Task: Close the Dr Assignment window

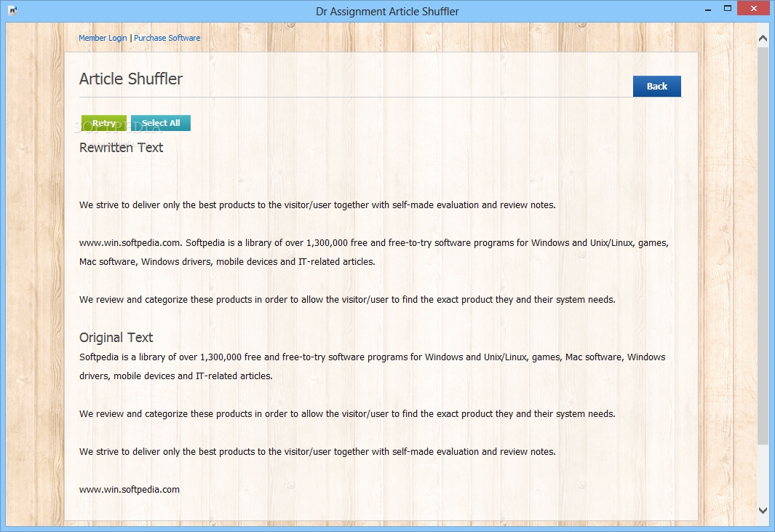Action: pos(754,9)
